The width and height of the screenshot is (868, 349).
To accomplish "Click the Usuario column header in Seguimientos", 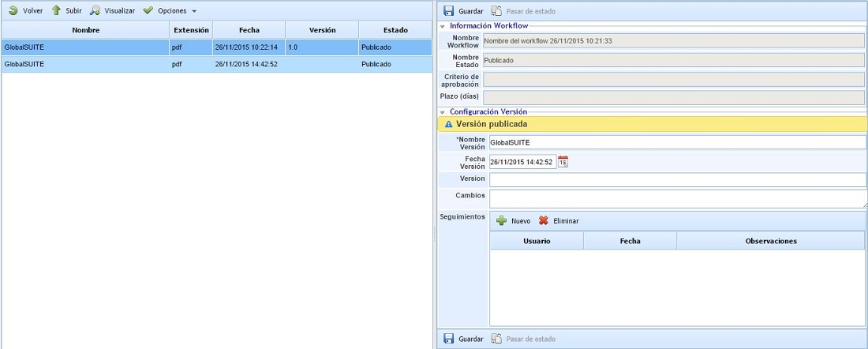I will click(537, 241).
